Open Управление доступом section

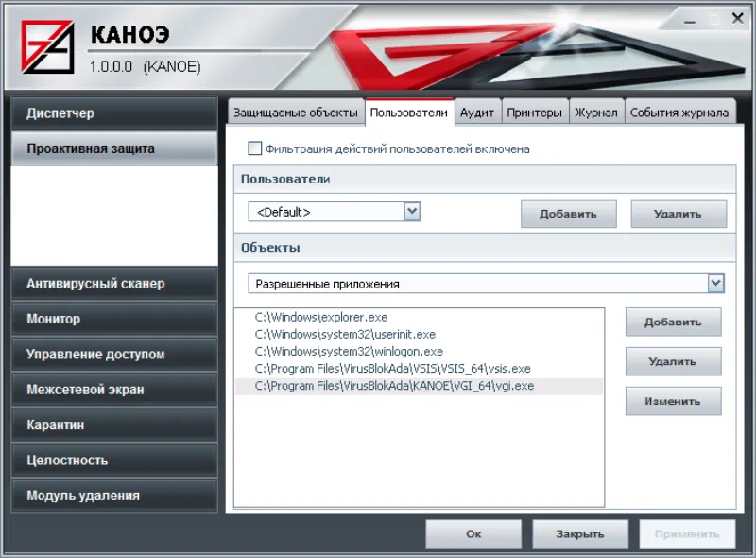(x=114, y=355)
